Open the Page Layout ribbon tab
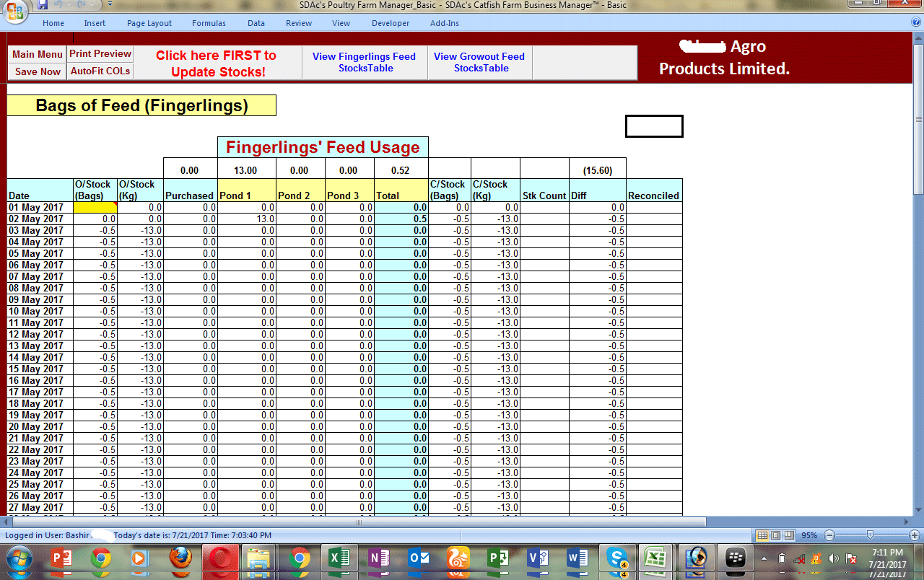The width and height of the screenshot is (924, 580). click(149, 23)
